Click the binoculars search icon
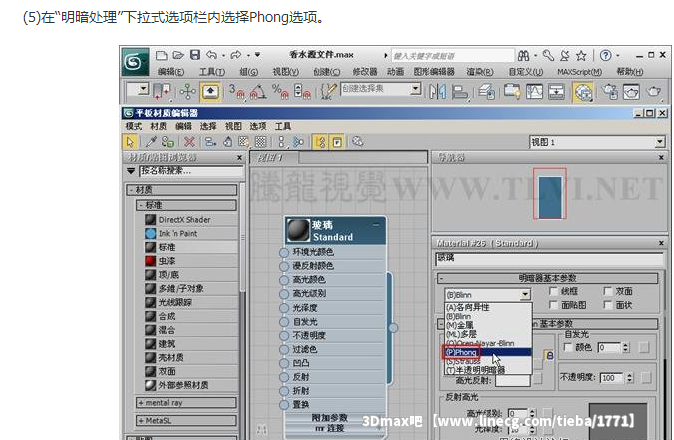This screenshot has width=674, height=440. (524, 55)
